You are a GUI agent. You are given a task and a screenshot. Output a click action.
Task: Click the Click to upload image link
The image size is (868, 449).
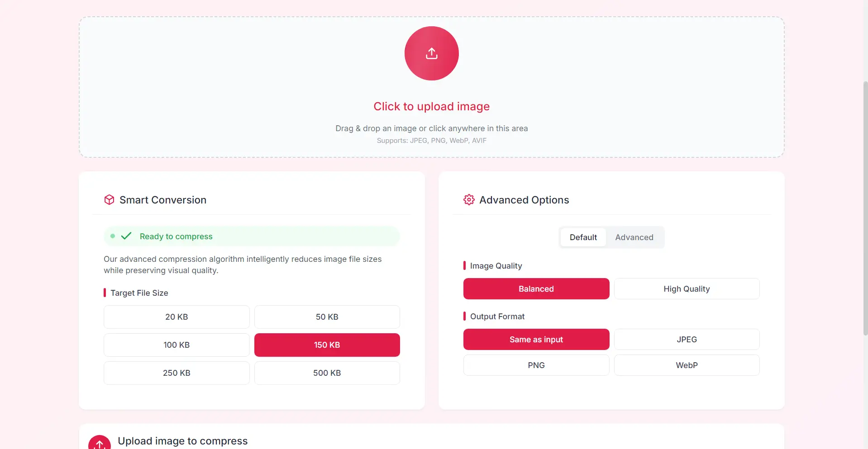(431, 106)
